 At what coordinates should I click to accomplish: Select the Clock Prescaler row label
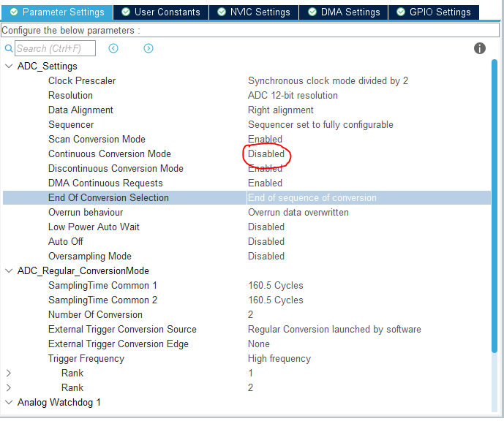click(82, 81)
